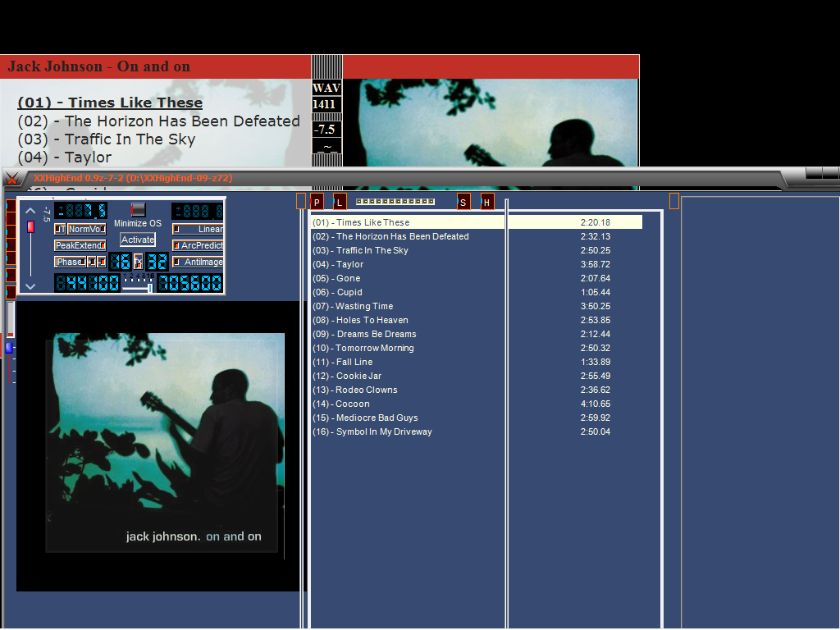Click the 4:10.65 duration of Cocoon

tap(596, 404)
